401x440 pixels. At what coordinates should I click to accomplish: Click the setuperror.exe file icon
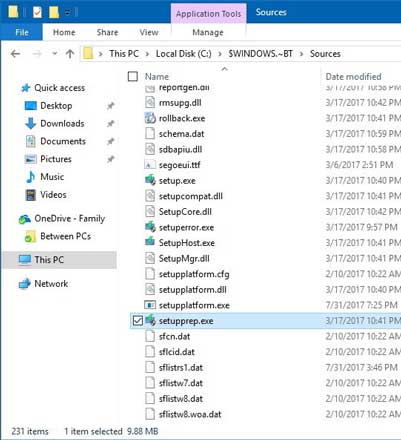click(150, 227)
